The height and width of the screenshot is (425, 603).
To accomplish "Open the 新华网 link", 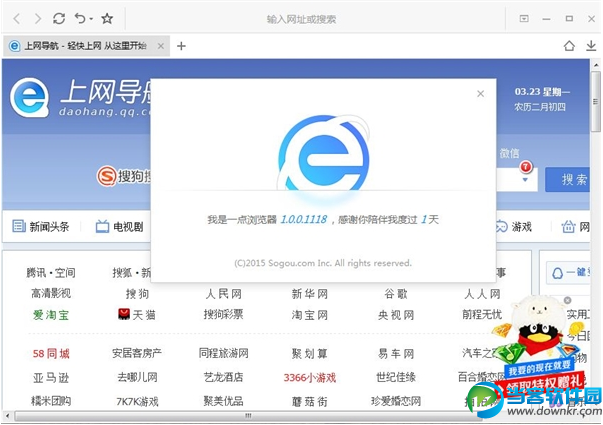I will click(310, 294).
